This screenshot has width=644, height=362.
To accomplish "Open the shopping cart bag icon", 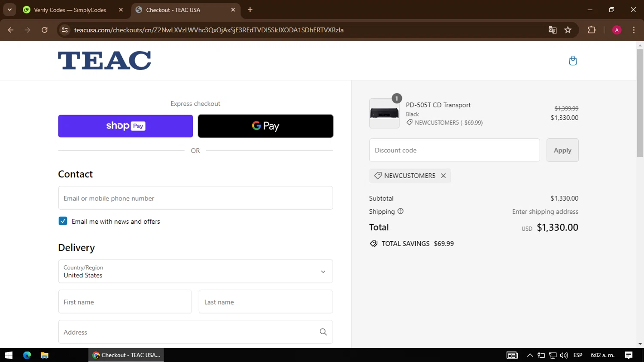I will point(573,61).
